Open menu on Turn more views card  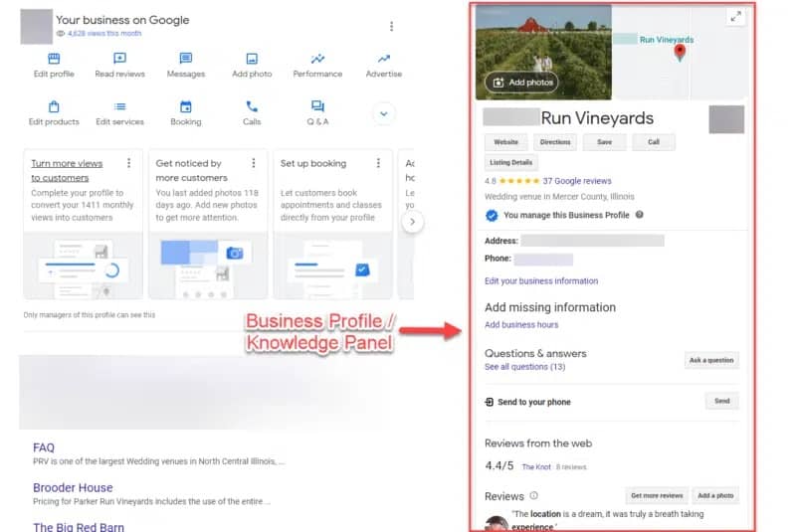129,163
